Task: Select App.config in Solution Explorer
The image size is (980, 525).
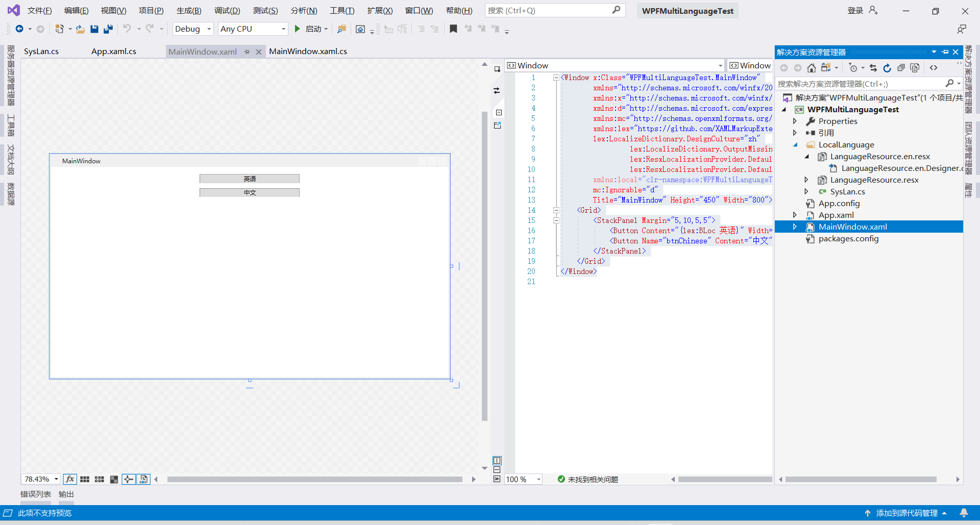Action: (x=839, y=203)
